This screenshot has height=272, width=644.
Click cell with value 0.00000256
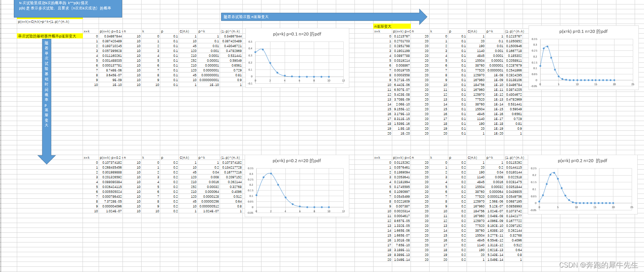point(209,201)
